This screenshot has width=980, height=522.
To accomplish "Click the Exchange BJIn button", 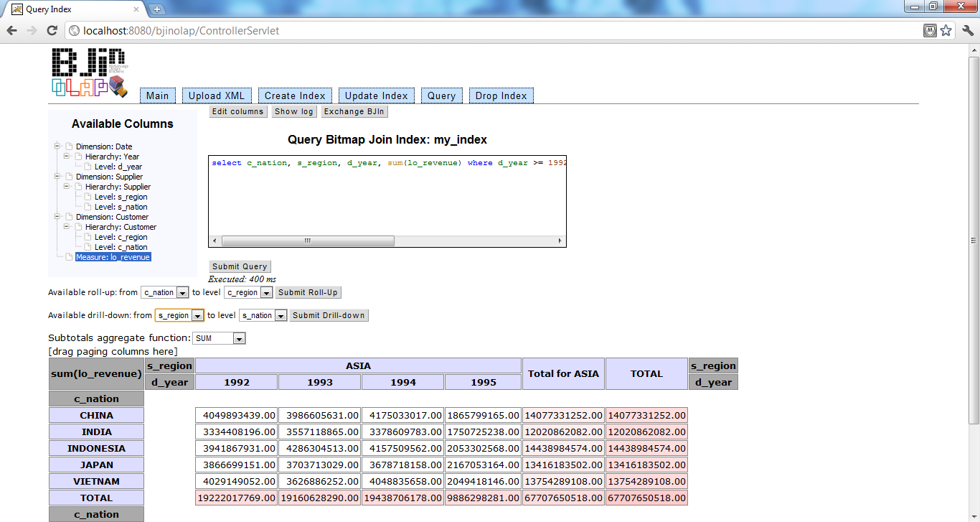I will click(354, 111).
